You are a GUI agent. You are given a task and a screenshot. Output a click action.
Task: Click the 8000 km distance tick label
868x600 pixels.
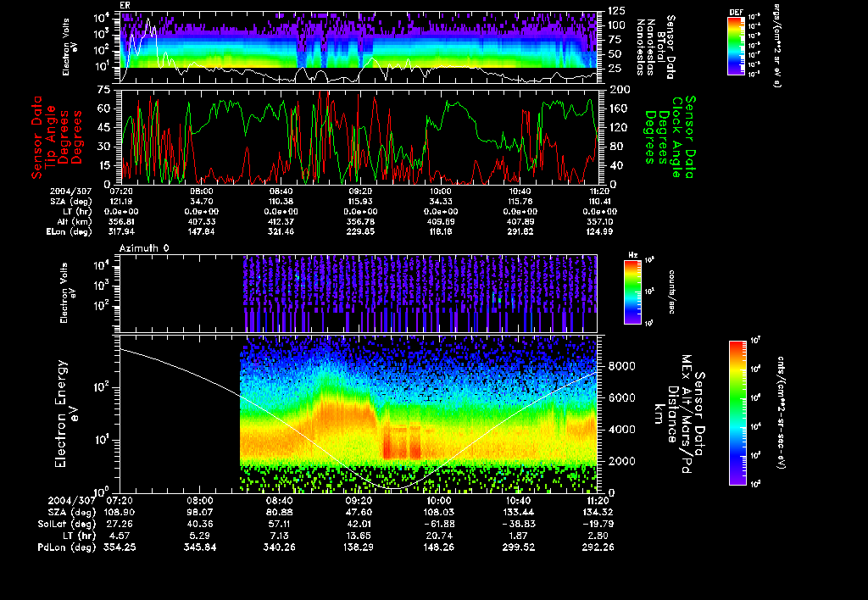621,366
